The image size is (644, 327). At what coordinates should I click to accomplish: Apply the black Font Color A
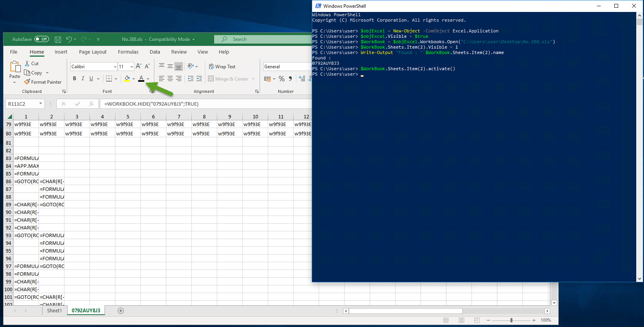tap(141, 78)
